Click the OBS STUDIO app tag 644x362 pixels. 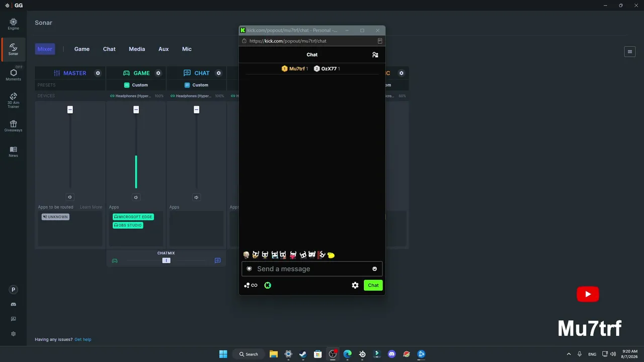[128, 225]
